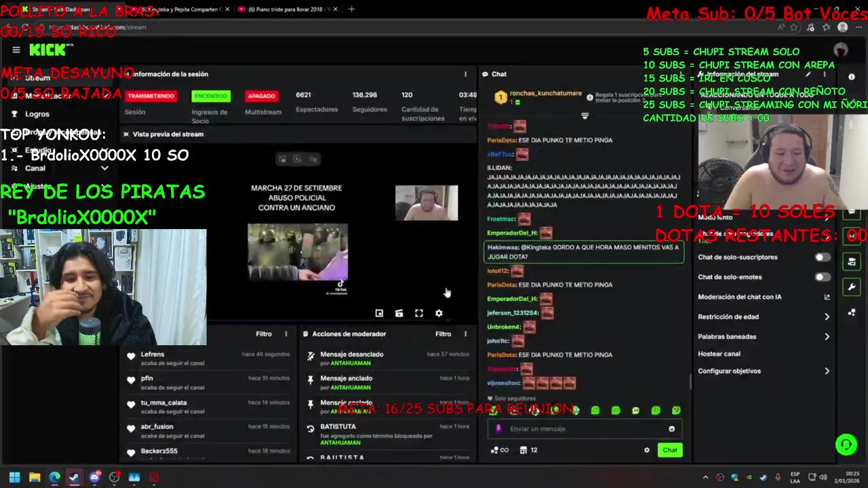Click the wrench tools icon in right rail
Viewport: 868px width, 488px height.
pyautogui.click(x=852, y=287)
